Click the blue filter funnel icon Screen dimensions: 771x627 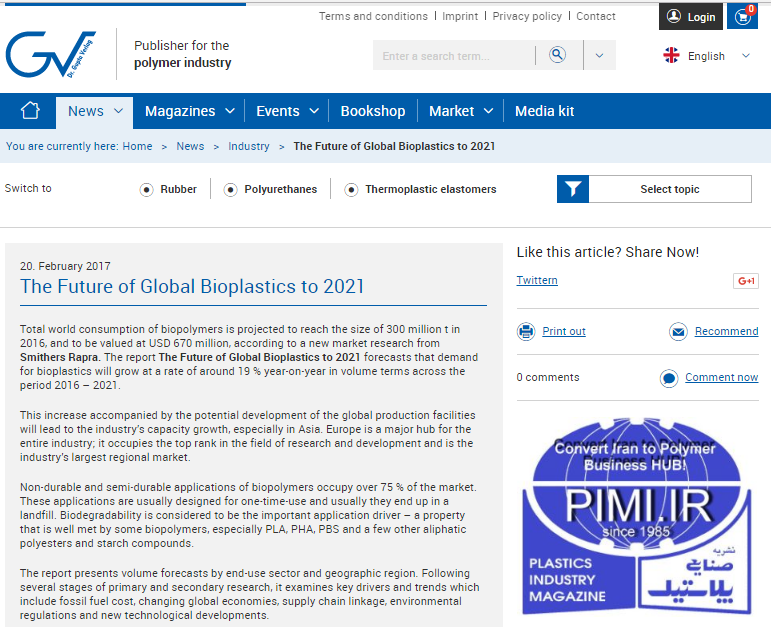(573, 189)
